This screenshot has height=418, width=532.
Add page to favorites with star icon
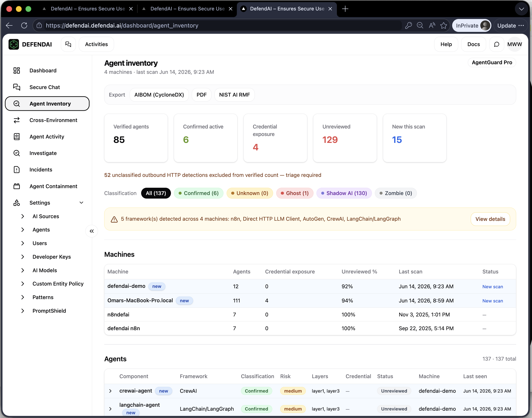(444, 25)
